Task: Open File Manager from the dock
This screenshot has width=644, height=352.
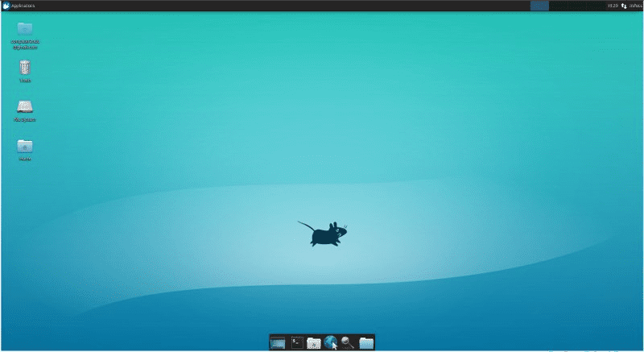Action: click(313, 342)
